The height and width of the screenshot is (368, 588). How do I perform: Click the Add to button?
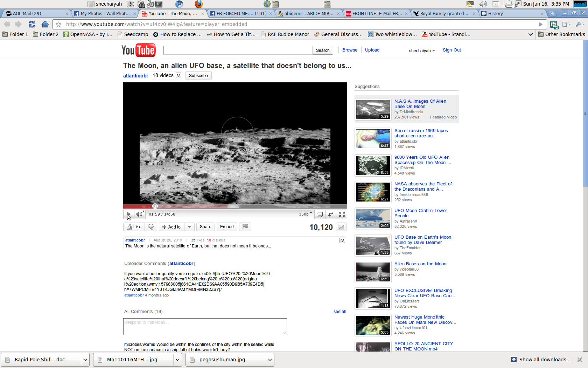[x=171, y=227]
